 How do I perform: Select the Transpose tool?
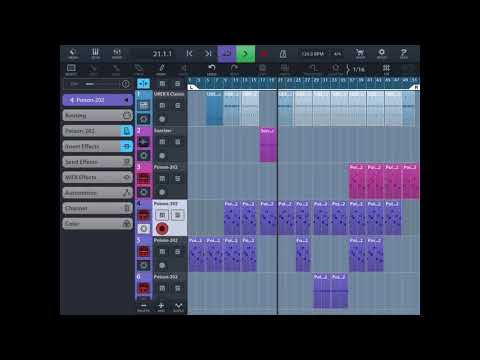pyautogui.click(x=313, y=70)
